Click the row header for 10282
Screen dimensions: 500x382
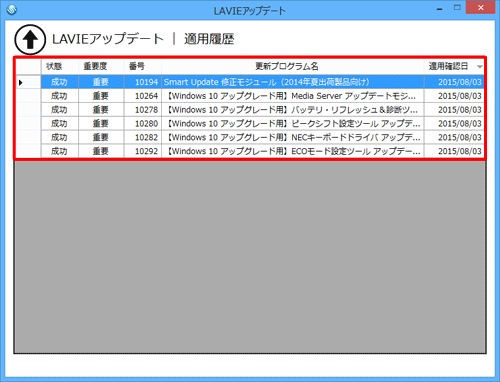[29, 137]
